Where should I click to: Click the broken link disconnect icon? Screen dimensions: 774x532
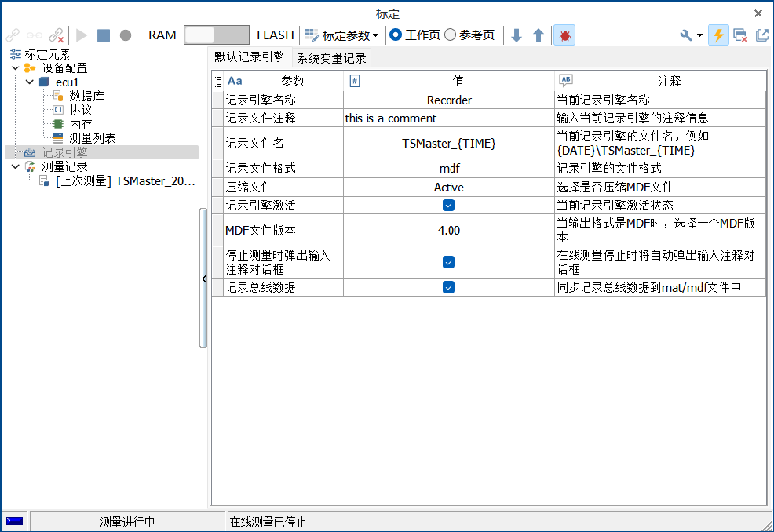[x=55, y=35]
